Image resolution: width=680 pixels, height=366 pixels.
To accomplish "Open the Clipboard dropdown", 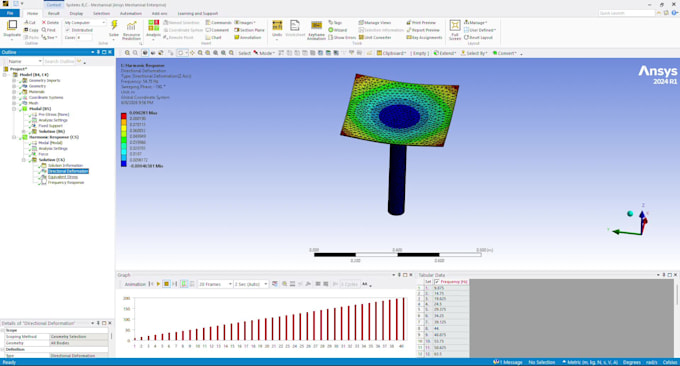I will pos(391,53).
